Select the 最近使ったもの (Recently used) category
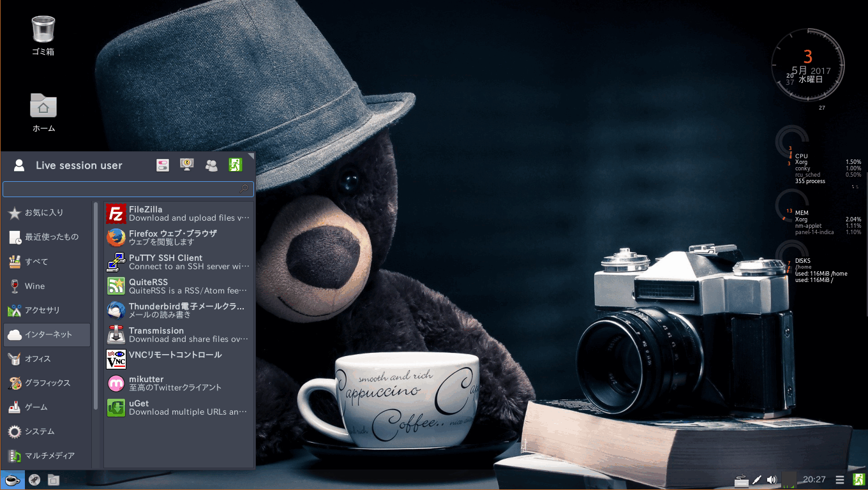The height and width of the screenshot is (490, 868). [47, 237]
